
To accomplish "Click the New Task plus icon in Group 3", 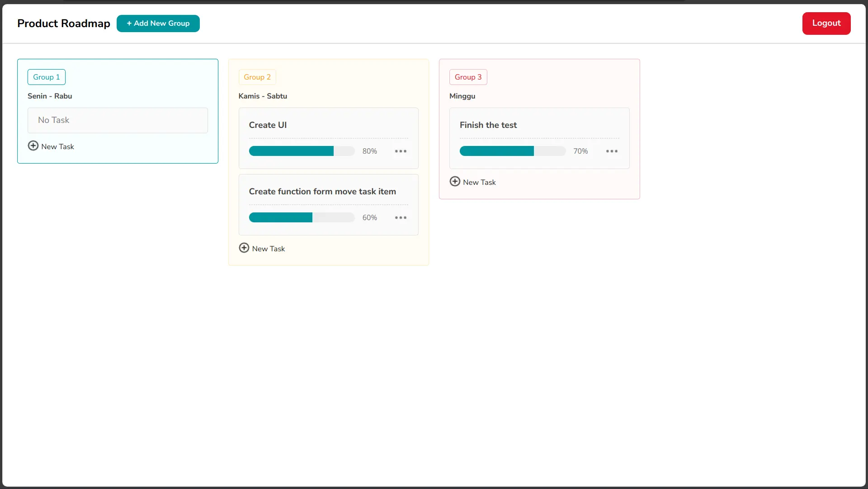I will point(455,181).
